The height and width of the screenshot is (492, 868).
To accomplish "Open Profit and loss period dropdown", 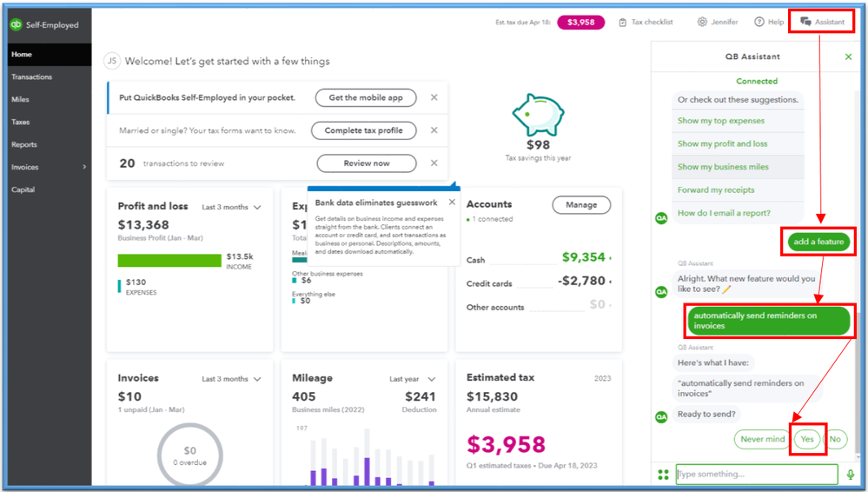I will click(x=231, y=207).
